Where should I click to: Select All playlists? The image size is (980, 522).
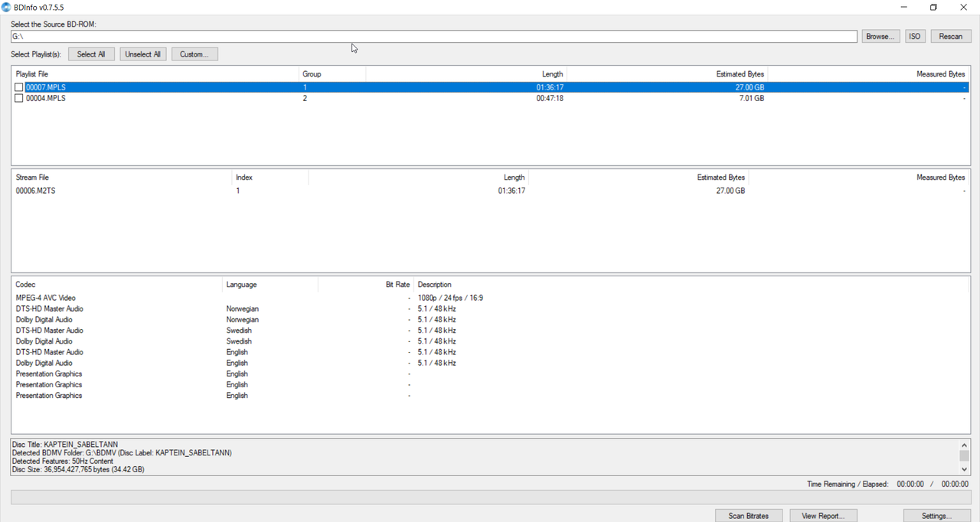[91, 54]
